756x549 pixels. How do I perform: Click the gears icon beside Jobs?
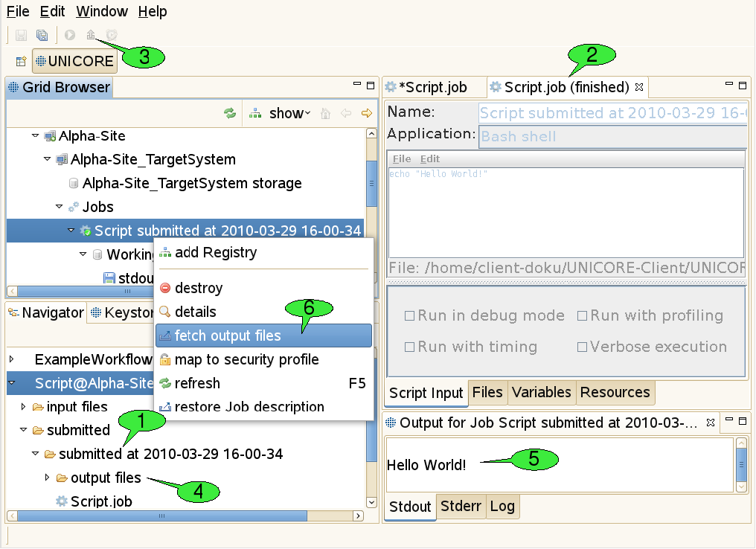pyautogui.click(x=73, y=207)
